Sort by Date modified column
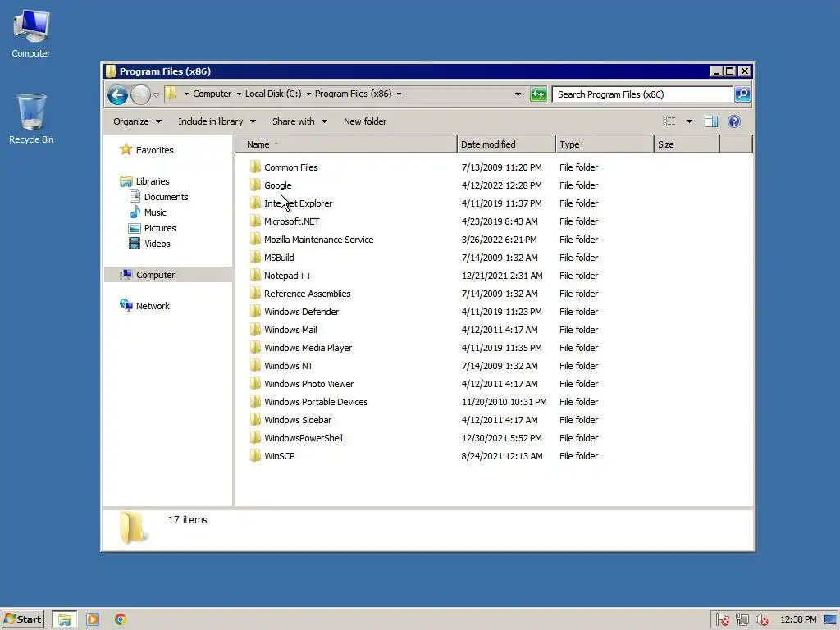Viewport: 840px width, 630px height. pyautogui.click(x=506, y=144)
